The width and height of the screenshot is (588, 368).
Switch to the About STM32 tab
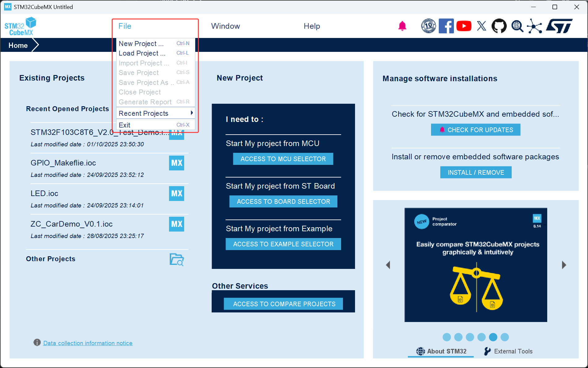coord(441,351)
